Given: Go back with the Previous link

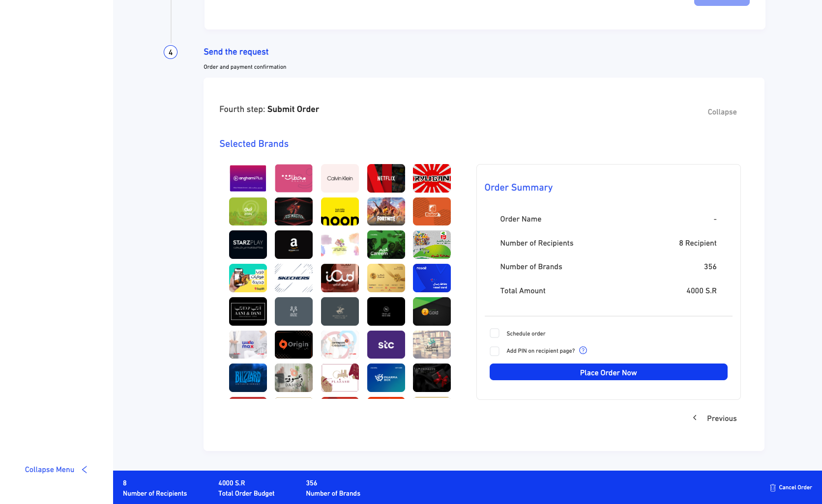Looking at the screenshot, I should pos(722,419).
